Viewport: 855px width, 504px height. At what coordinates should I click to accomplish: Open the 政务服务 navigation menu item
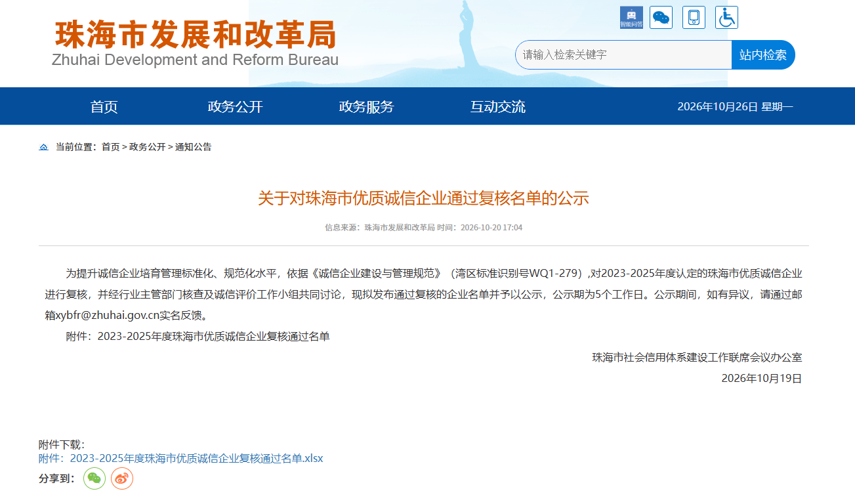coord(367,107)
